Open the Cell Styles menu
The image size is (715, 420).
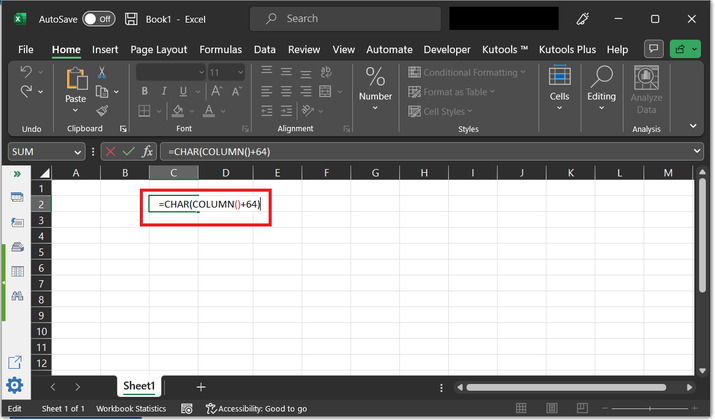(x=440, y=111)
